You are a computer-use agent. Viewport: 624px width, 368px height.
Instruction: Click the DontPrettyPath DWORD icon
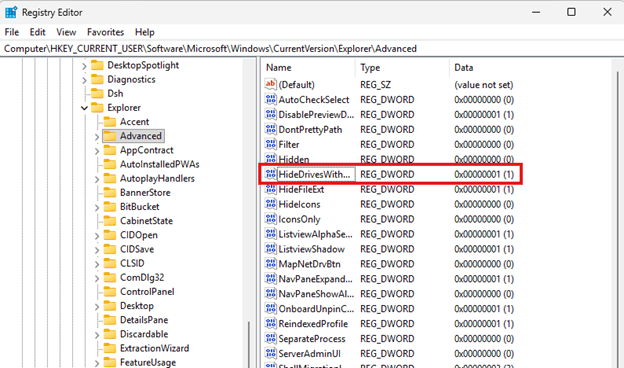click(x=271, y=129)
